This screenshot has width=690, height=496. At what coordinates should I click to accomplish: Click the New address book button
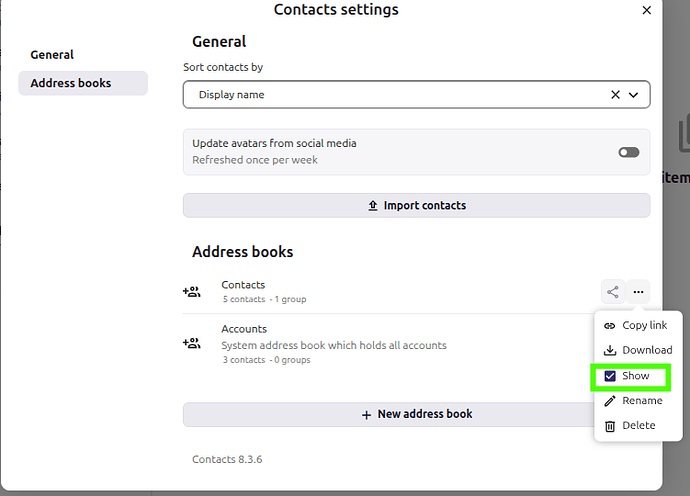coord(416,414)
